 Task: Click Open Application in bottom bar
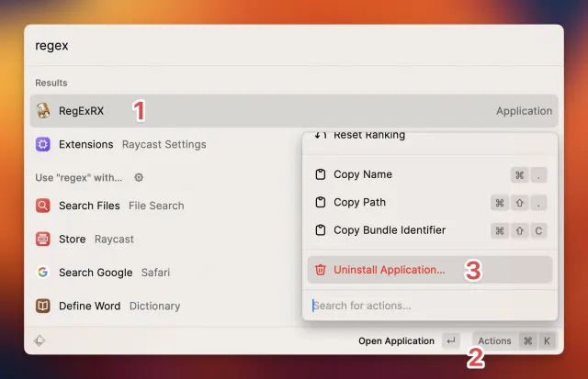pos(396,340)
